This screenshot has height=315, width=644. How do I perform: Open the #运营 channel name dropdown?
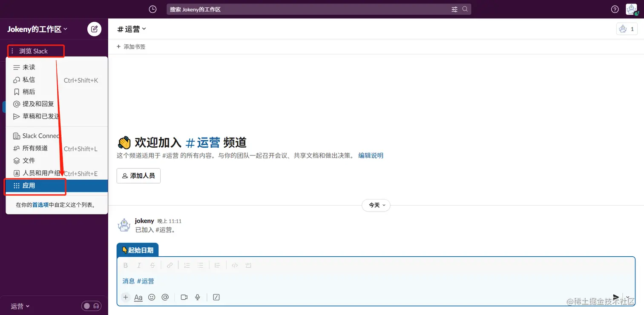tap(132, 29)
